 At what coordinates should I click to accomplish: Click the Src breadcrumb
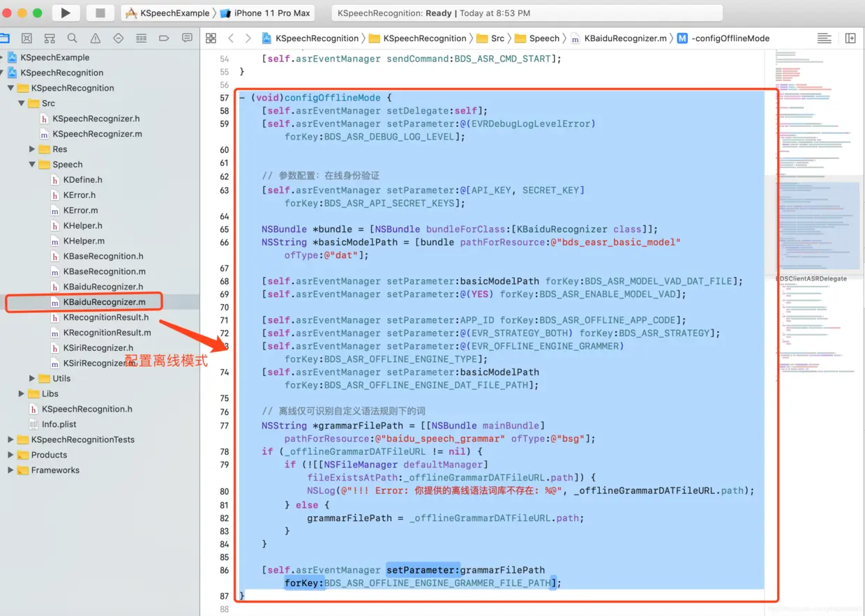(x=490, y=38)
